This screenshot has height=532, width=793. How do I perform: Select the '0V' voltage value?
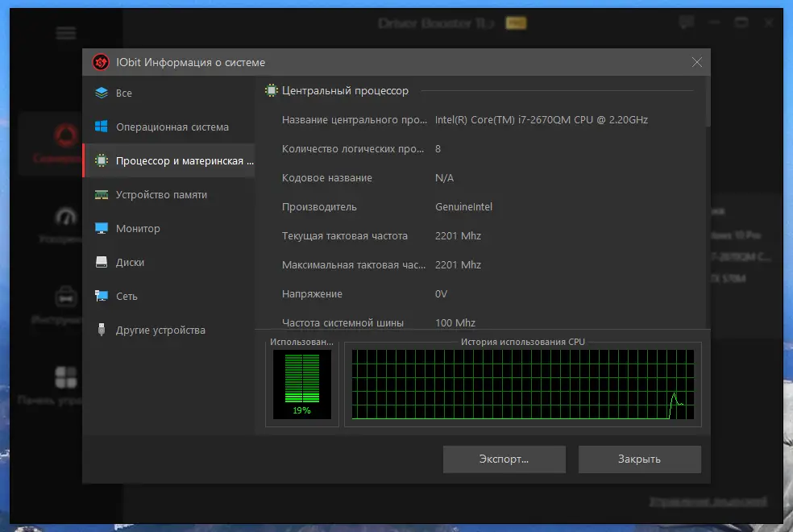(441, 294)
